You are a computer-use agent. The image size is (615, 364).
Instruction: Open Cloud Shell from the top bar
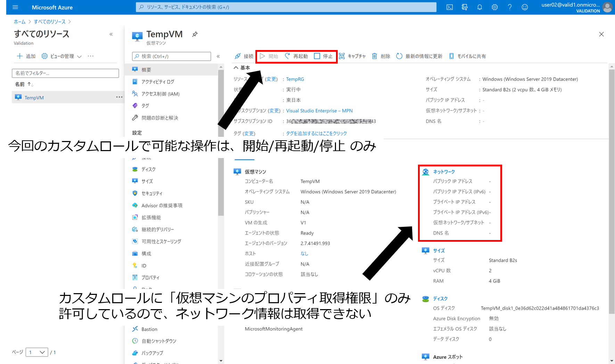tap(450, 7)
